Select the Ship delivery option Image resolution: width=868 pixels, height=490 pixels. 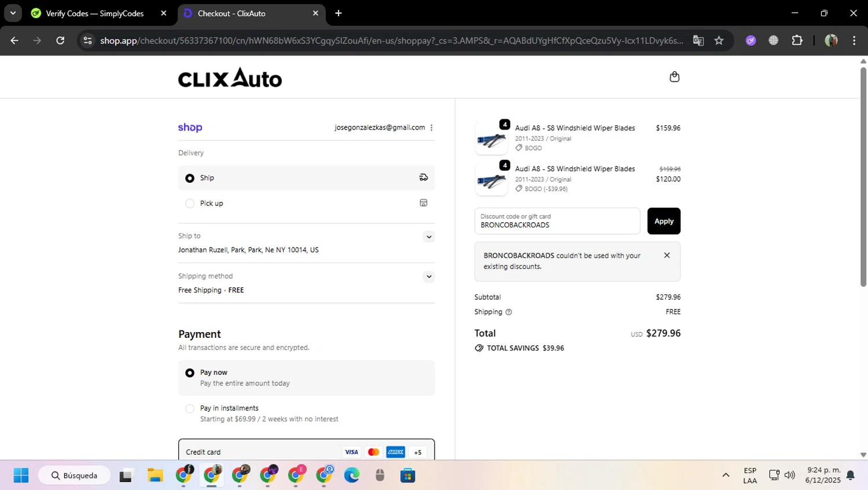[190, 178]
